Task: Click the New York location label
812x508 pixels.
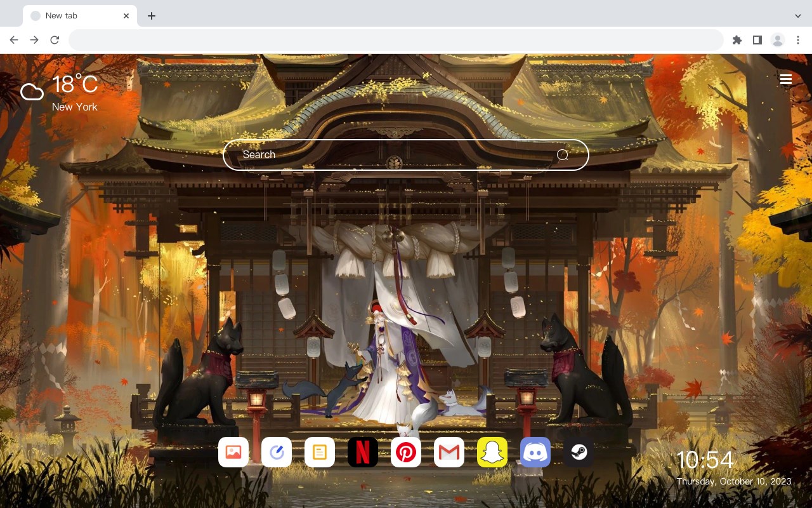Action: pyautogui.click(x=75, y=107)
